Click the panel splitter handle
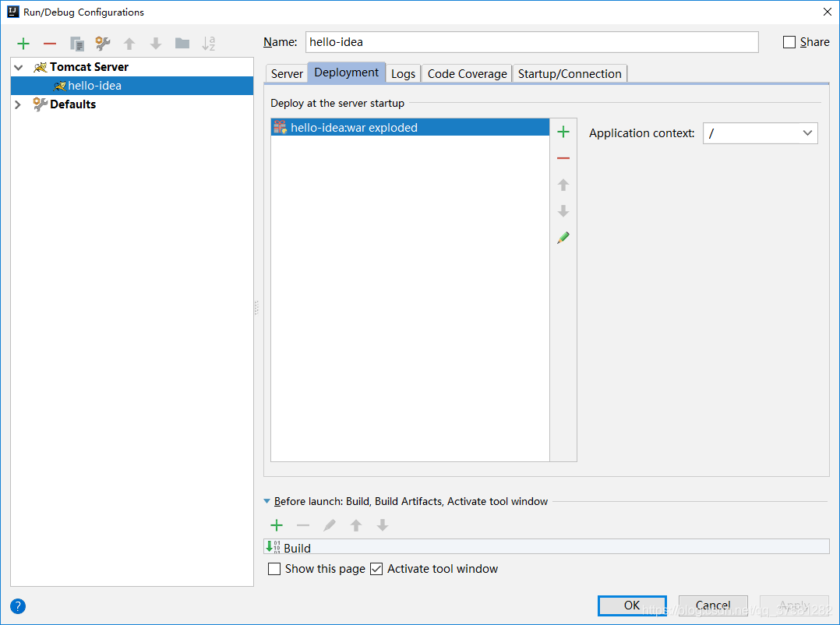840x625 pixels. click(x=256, y=307)
